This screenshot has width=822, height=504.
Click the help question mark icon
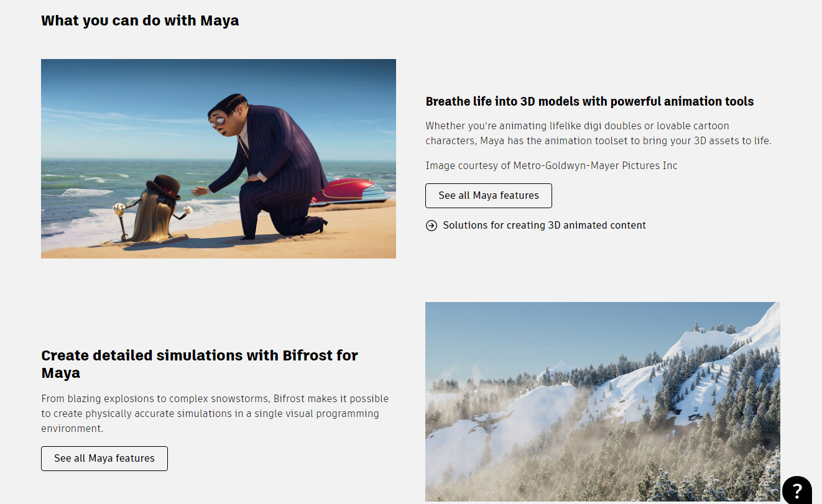(x=797, y=490)
